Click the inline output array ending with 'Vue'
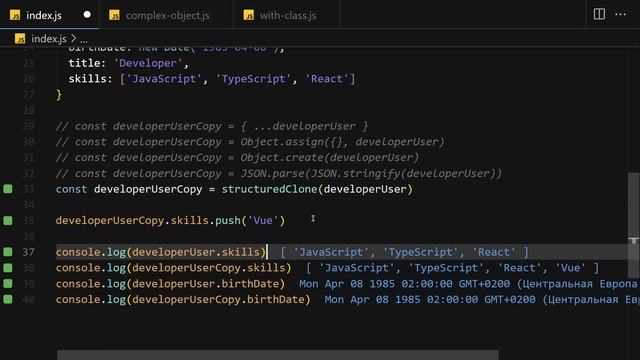The width and height of the screenshot is (640, 360). tap(452, 268)
